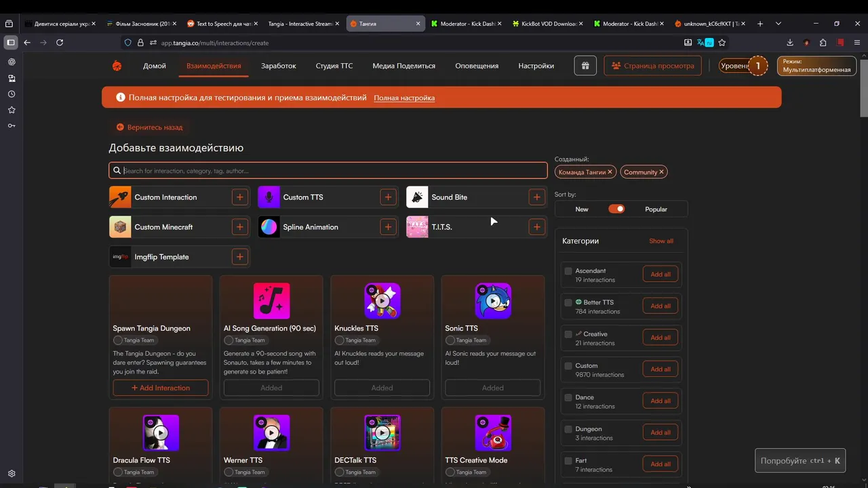The image size is (868, 488).
Task: Click the Spline Animation sphere icon
Action: click(x=269, y=227)
